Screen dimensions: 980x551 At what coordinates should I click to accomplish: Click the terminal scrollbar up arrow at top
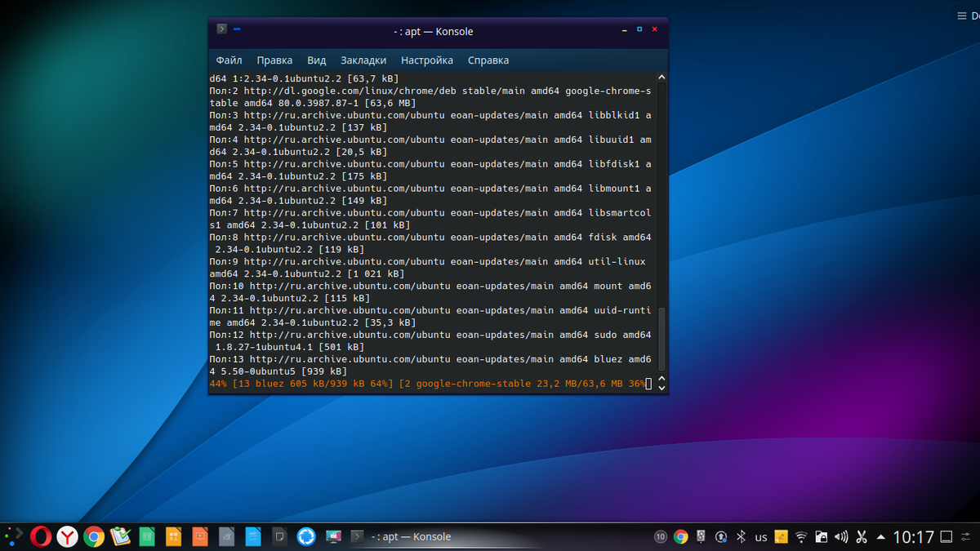point(661,78)
